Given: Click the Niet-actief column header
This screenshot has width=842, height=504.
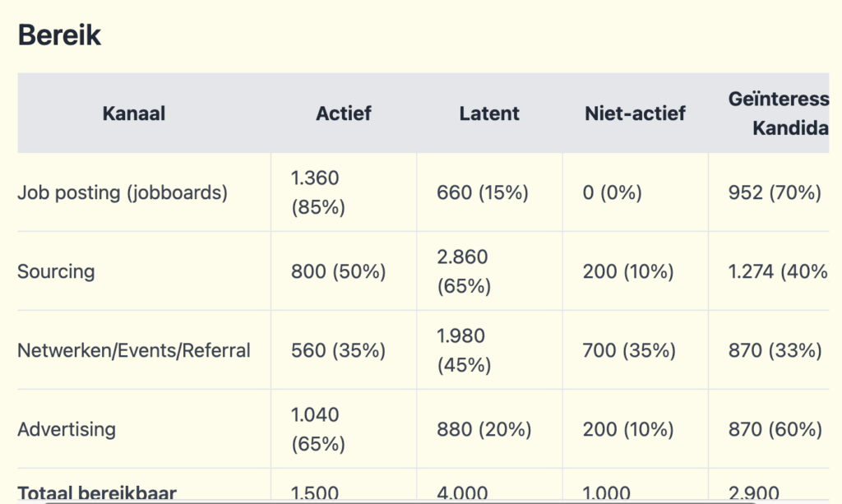Looking at the screenshot, I should tap(634, 113).
